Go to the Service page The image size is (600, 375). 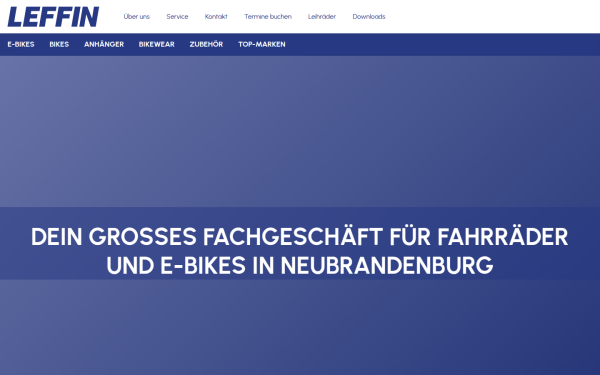(x=177, y=16)
